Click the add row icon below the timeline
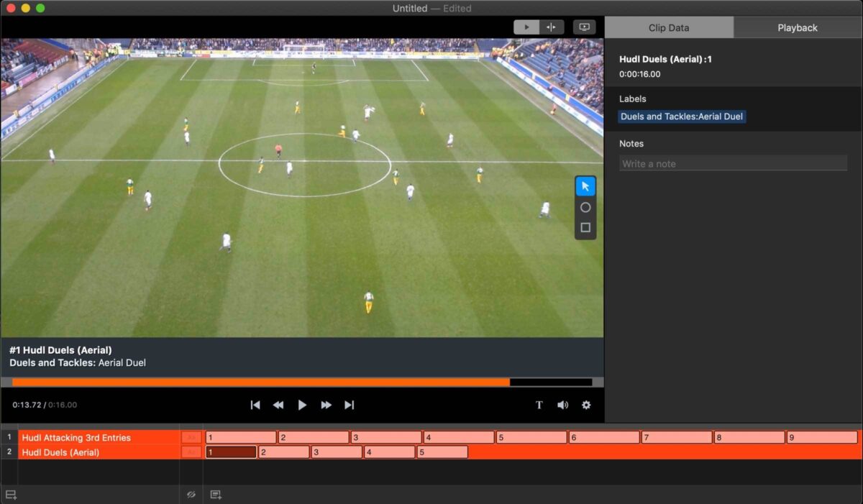Viewport: 863px width, 504px height. [12, 495]
